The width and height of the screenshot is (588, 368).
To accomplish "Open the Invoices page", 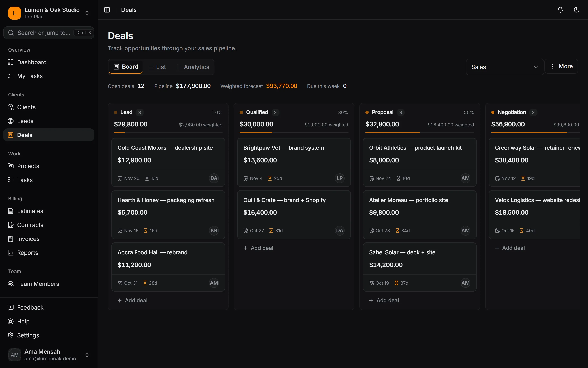I will point(49,239).
